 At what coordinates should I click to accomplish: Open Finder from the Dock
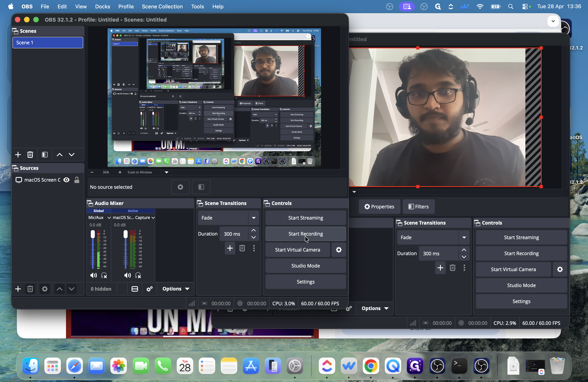click(31, 366)
